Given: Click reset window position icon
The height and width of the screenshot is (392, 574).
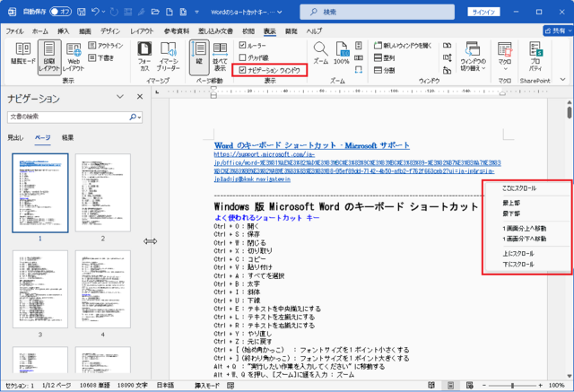Looking at the screenshot, I should click(447, 70).
